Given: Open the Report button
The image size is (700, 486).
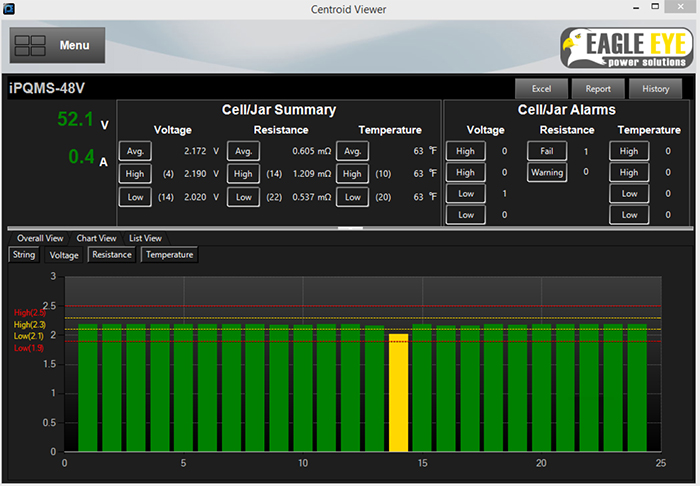Looking at the screenshot, I should [598, 89].
